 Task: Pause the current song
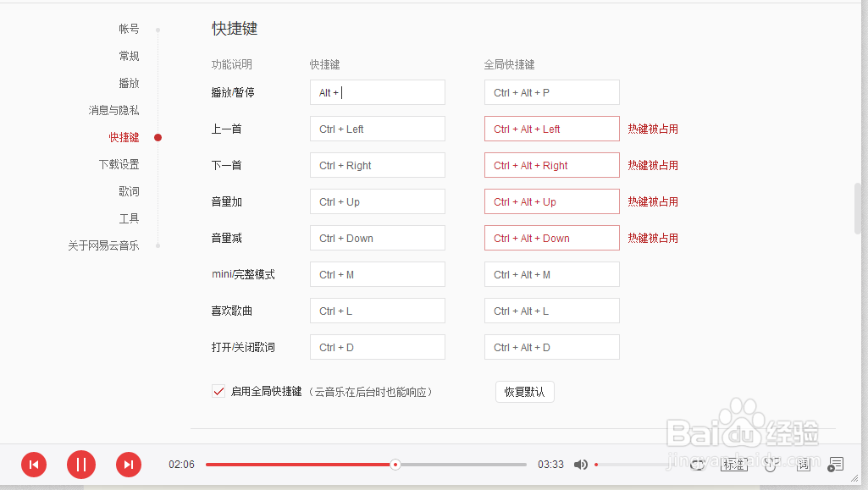click(x=81, y=465)
